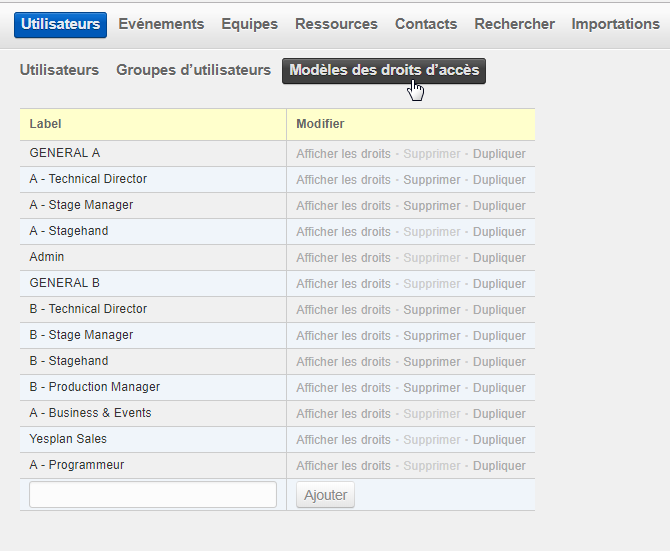This screenshot has height=551, width=670.
Task: Show rights for A - Programmeur
Action: pyautogui.click(x=343, y=466)
